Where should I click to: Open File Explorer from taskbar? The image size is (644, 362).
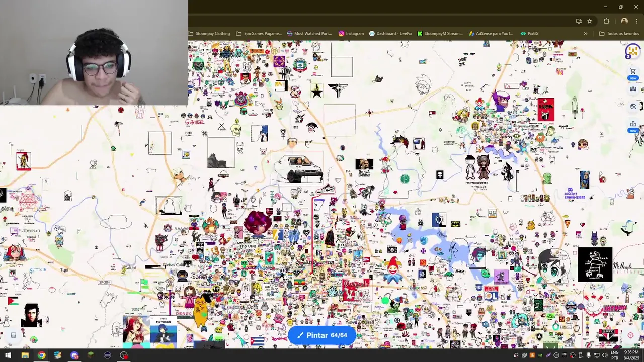[x=25, y=355]
